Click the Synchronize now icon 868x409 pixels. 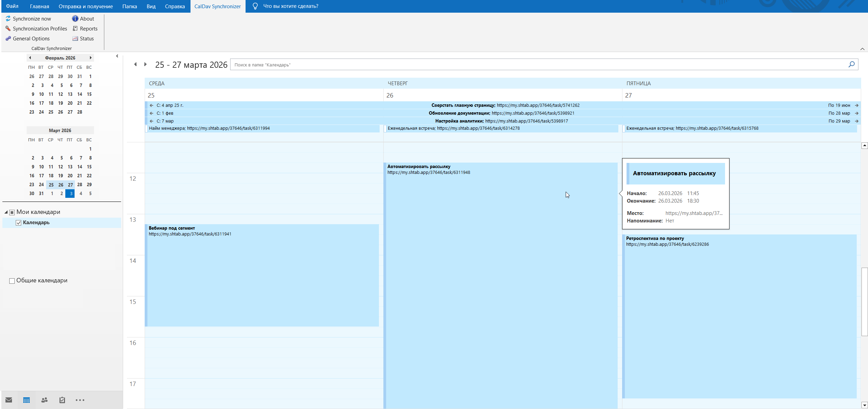[x=8, y=18]
